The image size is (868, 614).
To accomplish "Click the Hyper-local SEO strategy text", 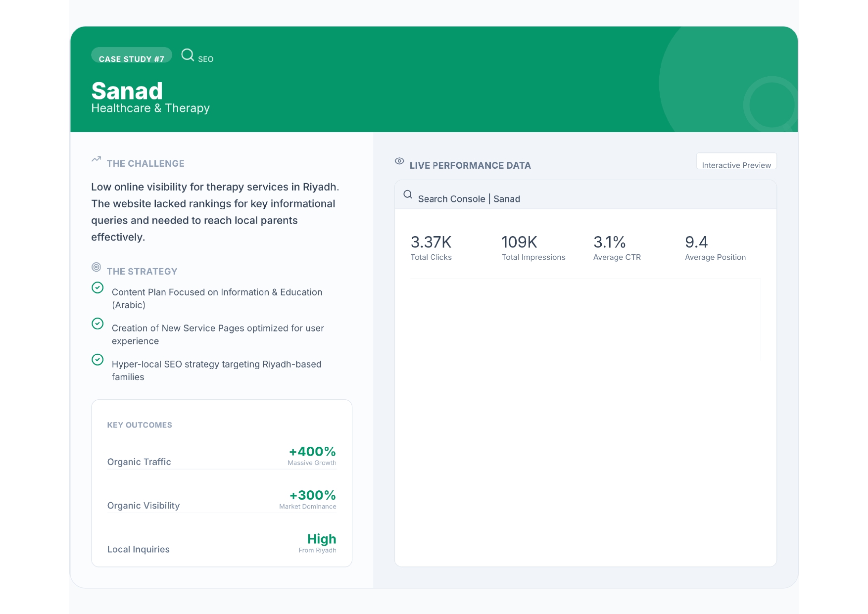I will [217, 371].
